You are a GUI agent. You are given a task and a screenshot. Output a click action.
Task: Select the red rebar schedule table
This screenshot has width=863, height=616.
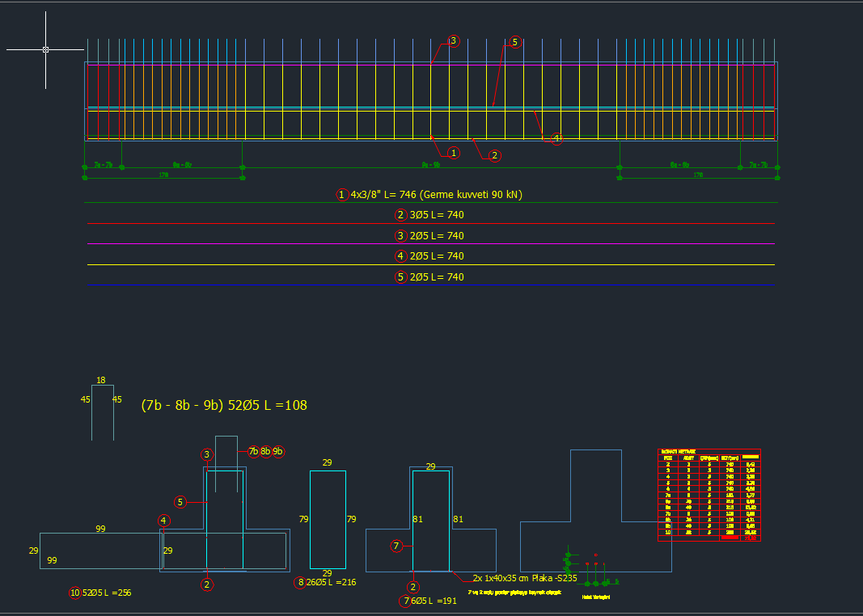pos(709,495)
